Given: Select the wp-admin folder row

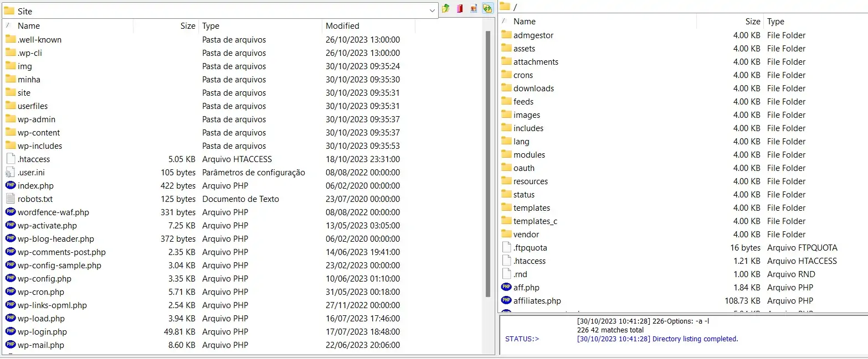Looking at the screenshot, I should 37,119.
